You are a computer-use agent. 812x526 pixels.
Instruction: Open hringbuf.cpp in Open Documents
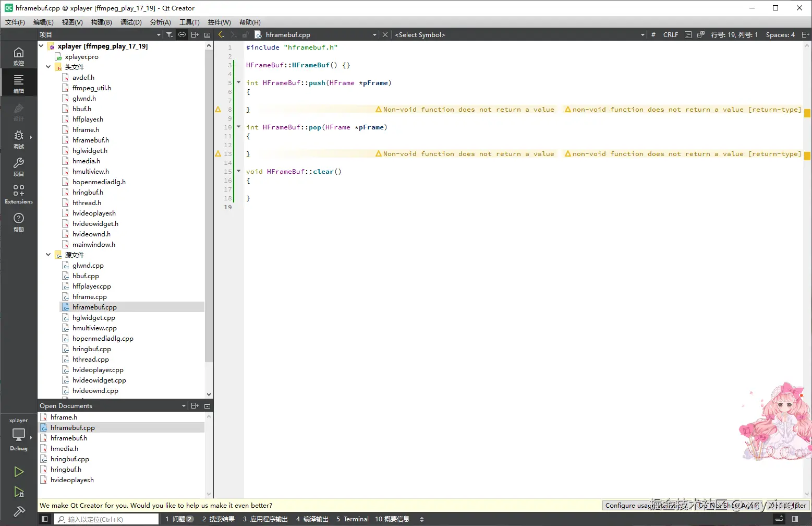[x=70, y=459]
